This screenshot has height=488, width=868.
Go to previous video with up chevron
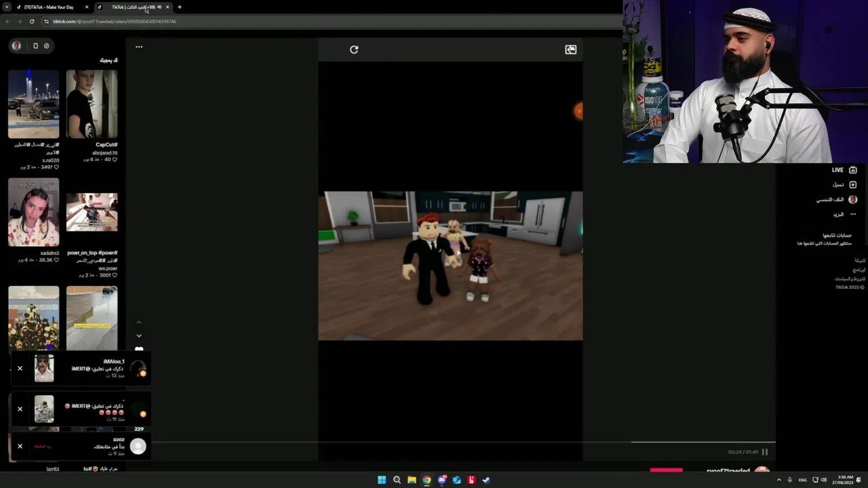(139, 322)
